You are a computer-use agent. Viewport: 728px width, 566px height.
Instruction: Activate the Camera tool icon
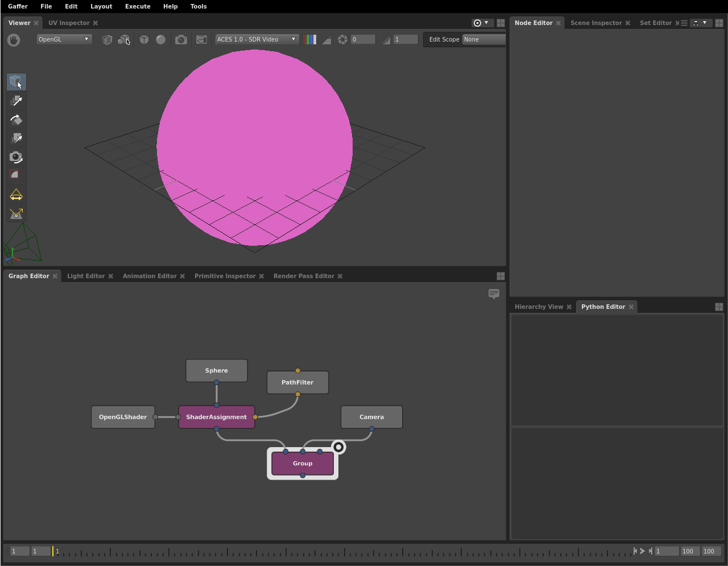[16, 157]
